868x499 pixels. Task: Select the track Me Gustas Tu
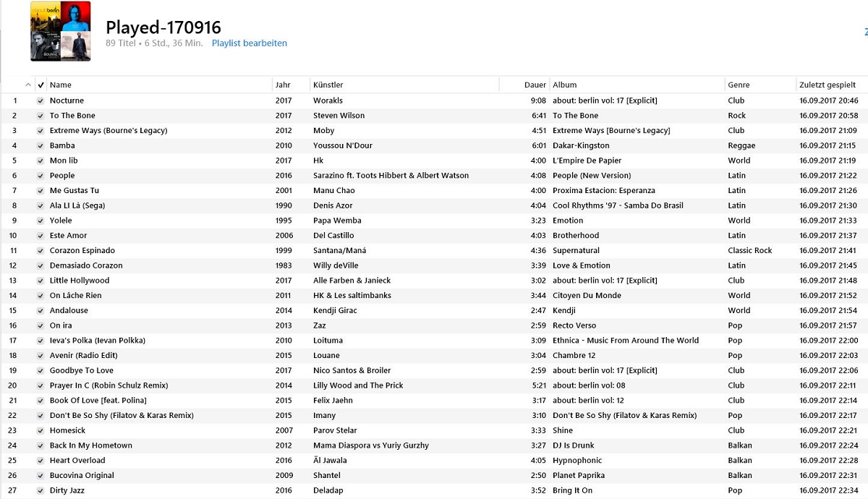75,190
